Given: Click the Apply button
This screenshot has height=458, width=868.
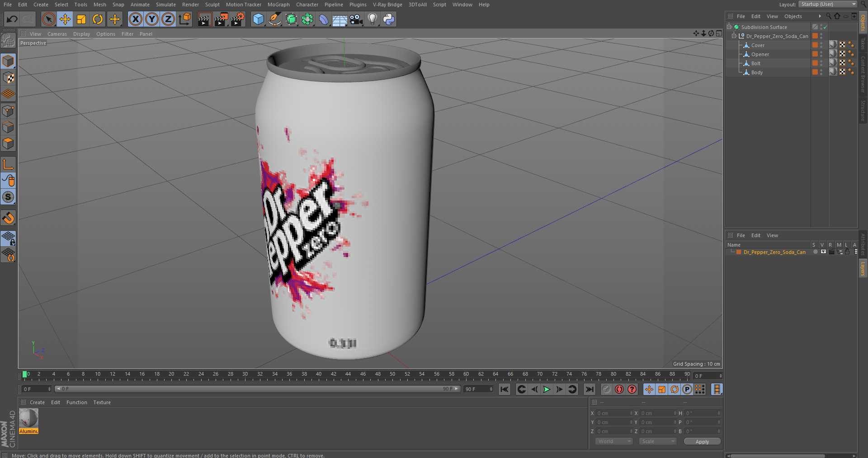Looking at the screenshot, I should pyautogui.click(x=702, y=442).
